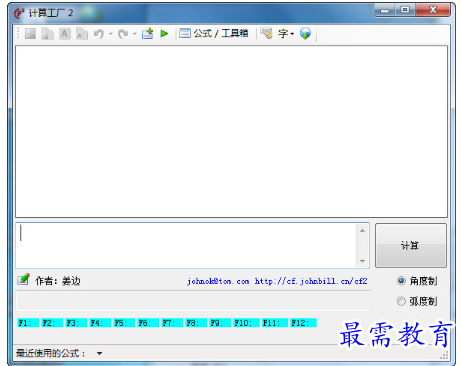Click inside the large results display area

[231, 132]
